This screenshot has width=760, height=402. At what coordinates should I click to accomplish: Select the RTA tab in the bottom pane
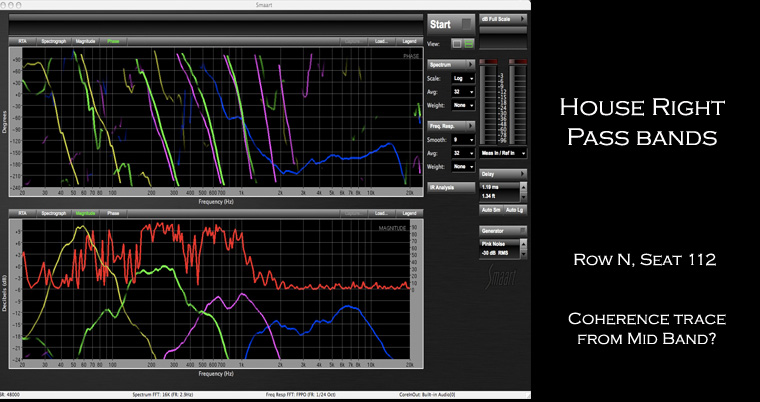point(22,213)
